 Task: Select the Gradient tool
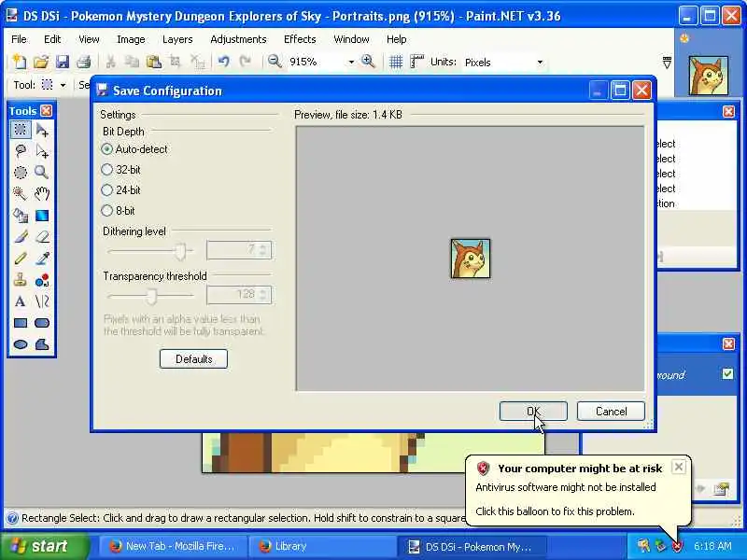(42, 216)
